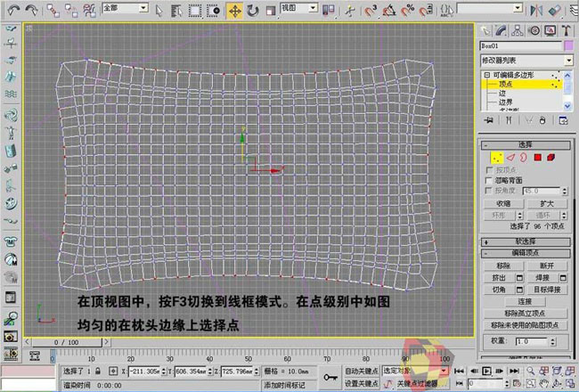Select the red Element cube selection icon
This screenshot has height=392, width=579.
tap(550, 158)
